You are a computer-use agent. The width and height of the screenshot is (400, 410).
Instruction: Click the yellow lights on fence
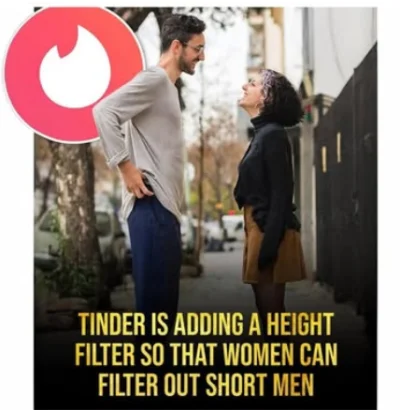pyautogui.click(x=331, y=153)
